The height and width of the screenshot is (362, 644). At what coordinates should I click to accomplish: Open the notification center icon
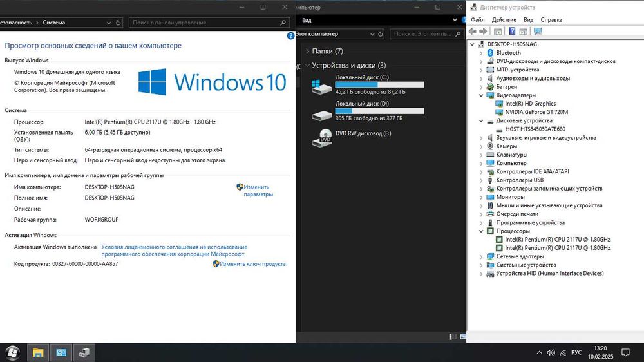[625, 352]
